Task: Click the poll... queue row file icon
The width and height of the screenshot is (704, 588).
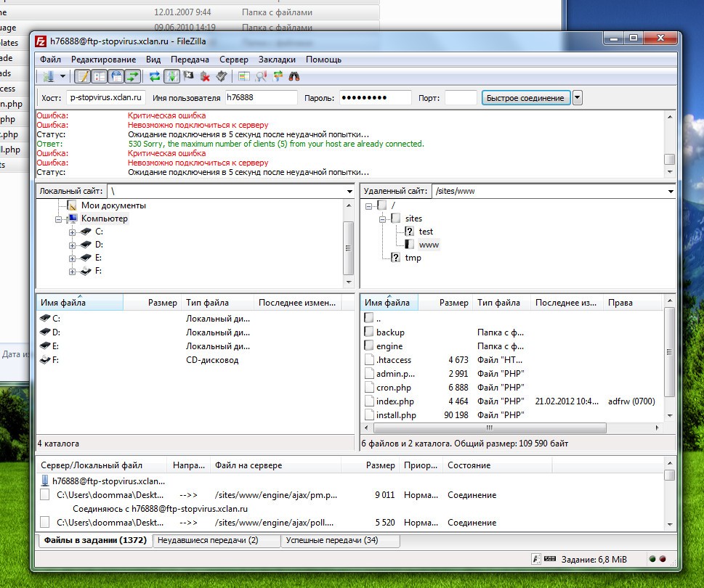Action: click(45, 522)
